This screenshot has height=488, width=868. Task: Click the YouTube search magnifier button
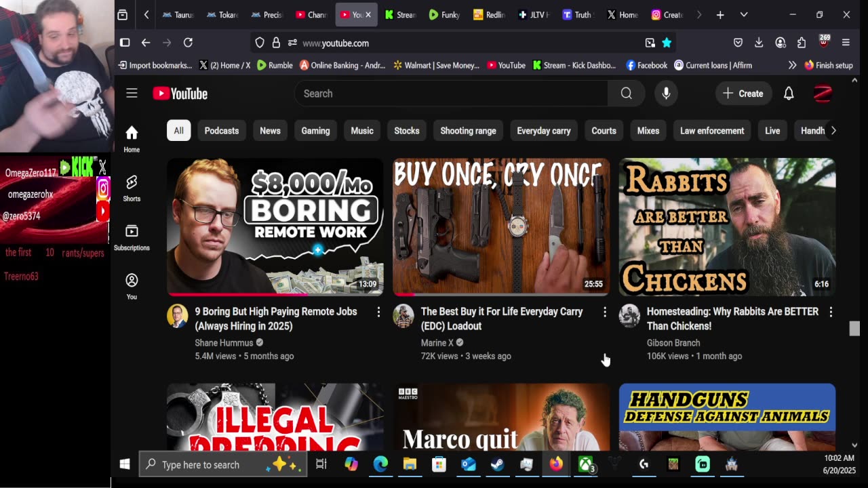click(x=626, y=94)
